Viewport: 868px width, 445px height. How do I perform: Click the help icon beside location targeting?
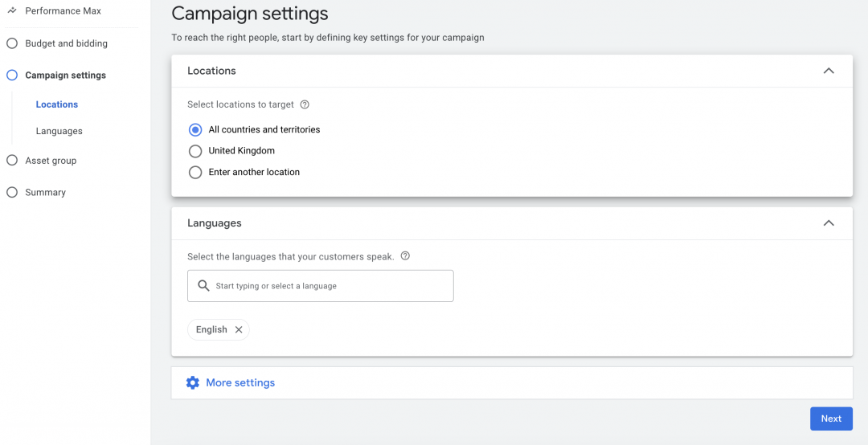[x=305, y=104]
